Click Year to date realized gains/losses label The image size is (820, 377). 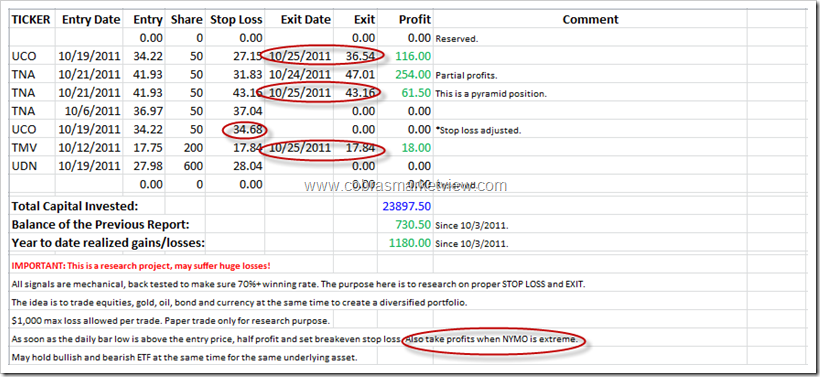(x=108, y=243)
